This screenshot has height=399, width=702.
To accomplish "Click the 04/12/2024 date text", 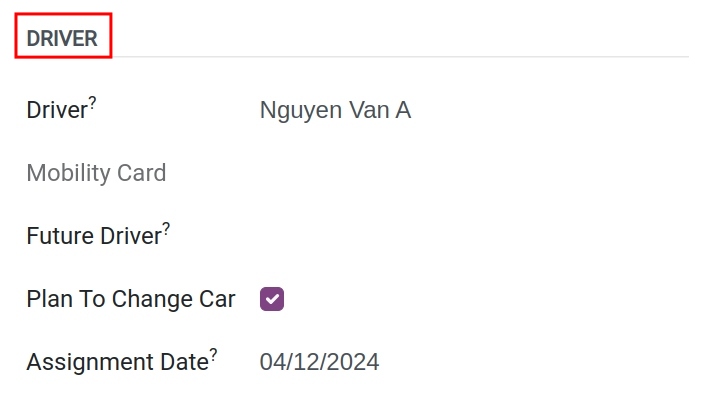I will (x=320, y=362).
